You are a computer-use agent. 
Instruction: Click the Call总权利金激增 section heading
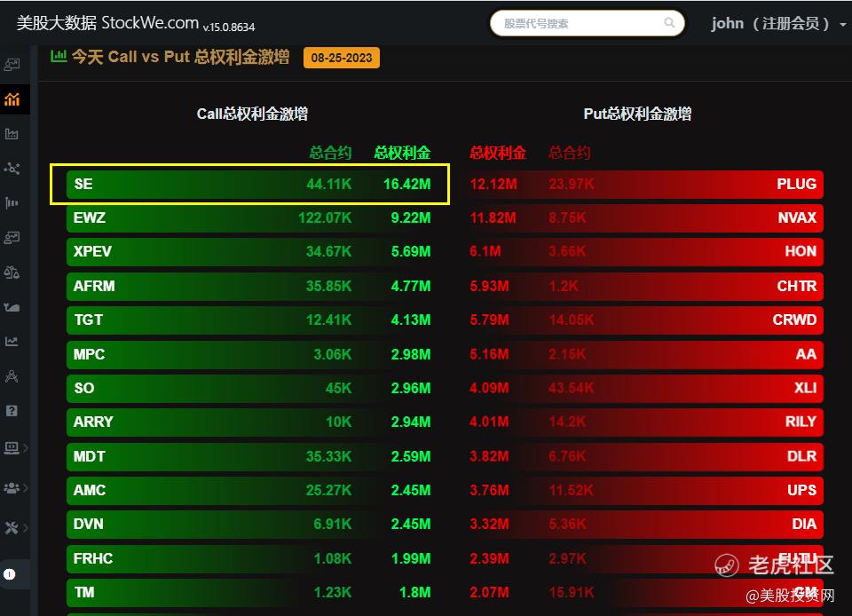[252, 114]
